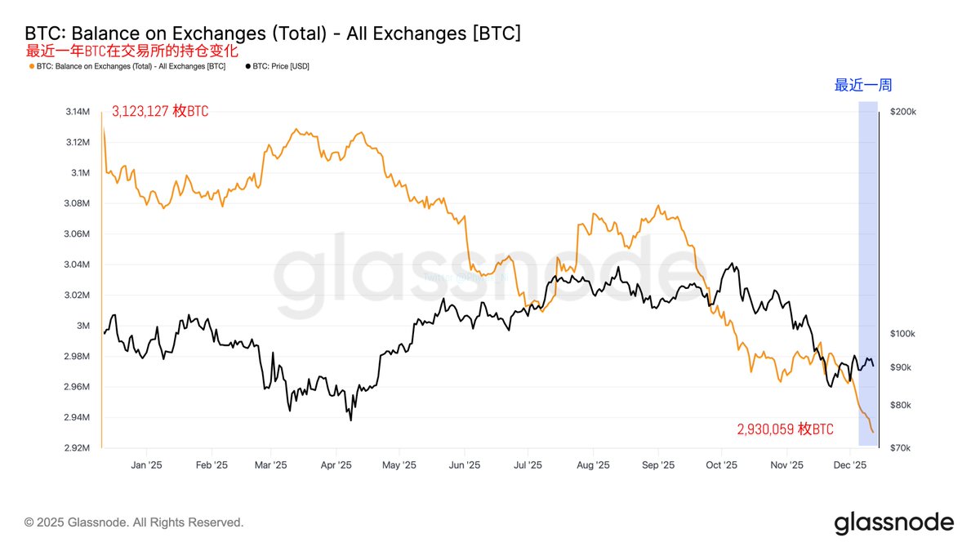Click the Glassnode copyright notice
The height and width of the screenshot is (551, 980).
point(134,522)
